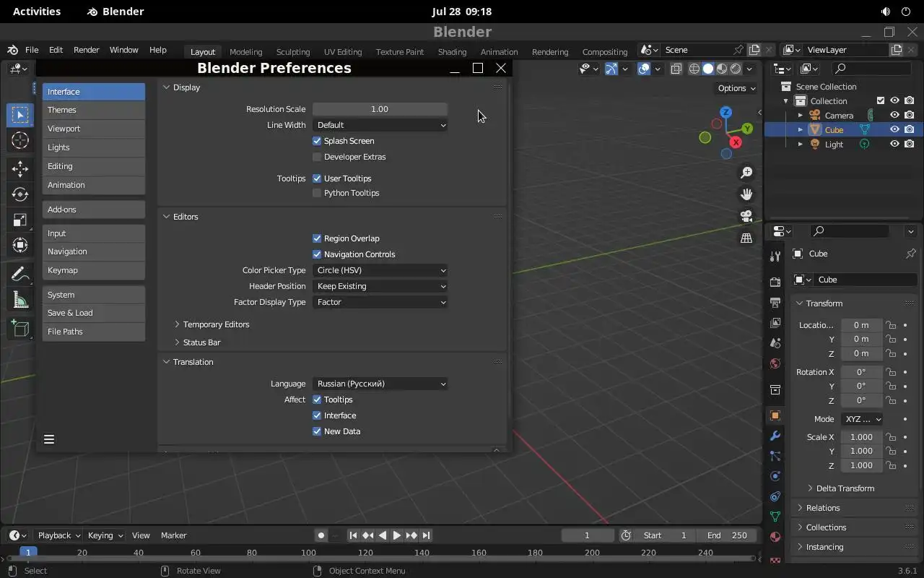Open the Render menu

(x=86, y=50)
